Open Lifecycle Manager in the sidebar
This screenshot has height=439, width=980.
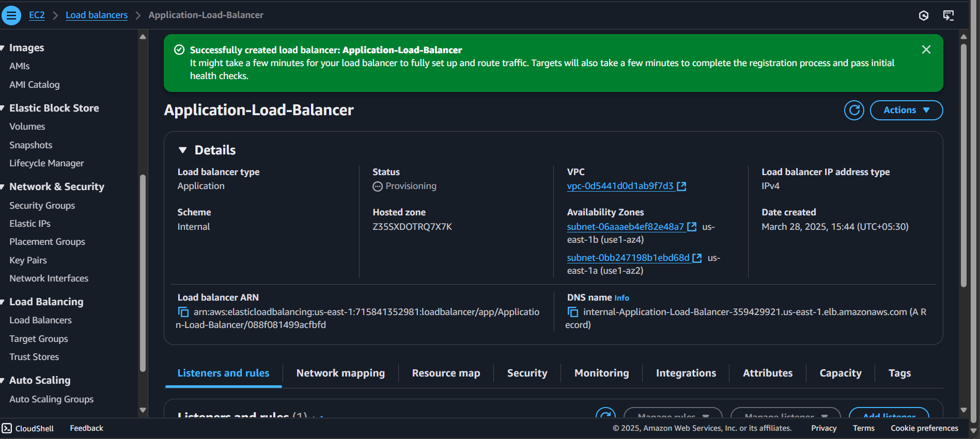(46, 163)
